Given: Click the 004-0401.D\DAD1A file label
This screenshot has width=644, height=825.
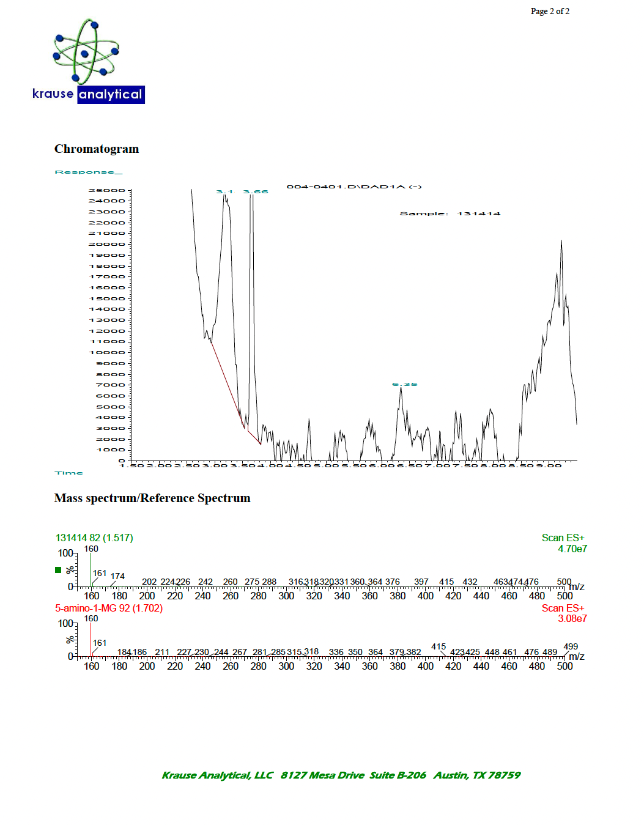Looking at the screenshot, I should (x=354, y=187).
